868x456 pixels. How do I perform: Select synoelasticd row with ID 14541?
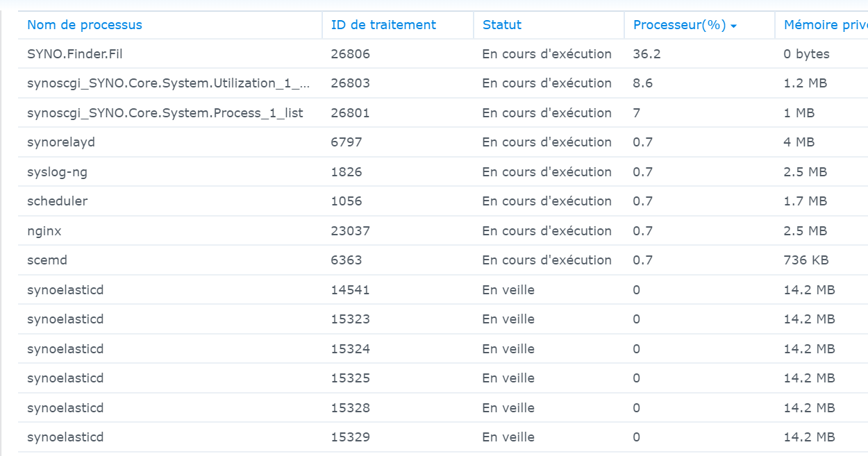coord(443,290)
